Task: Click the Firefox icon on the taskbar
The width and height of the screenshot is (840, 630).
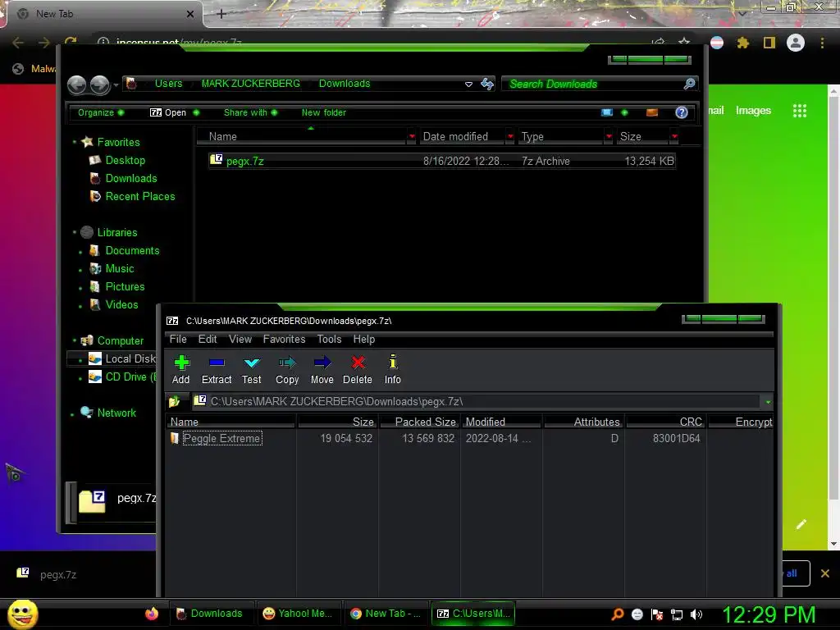Action: pos(152,614)
